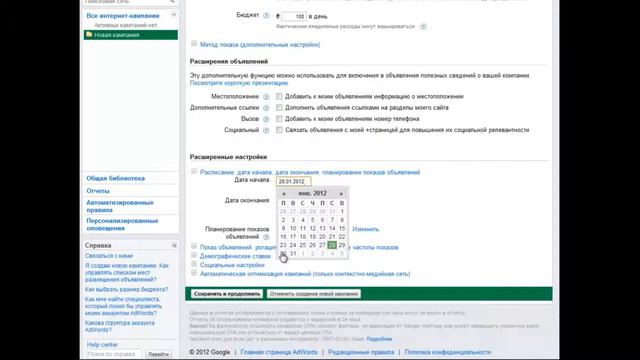
Task: Click the help icon for Вызов
Action: (x=266, y=119)
